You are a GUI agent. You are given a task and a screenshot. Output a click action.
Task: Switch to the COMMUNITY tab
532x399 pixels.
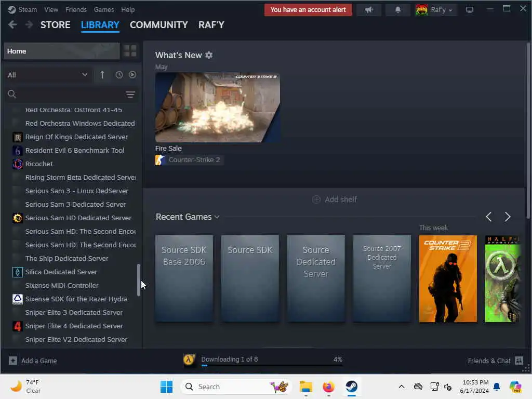pos(159,25)
